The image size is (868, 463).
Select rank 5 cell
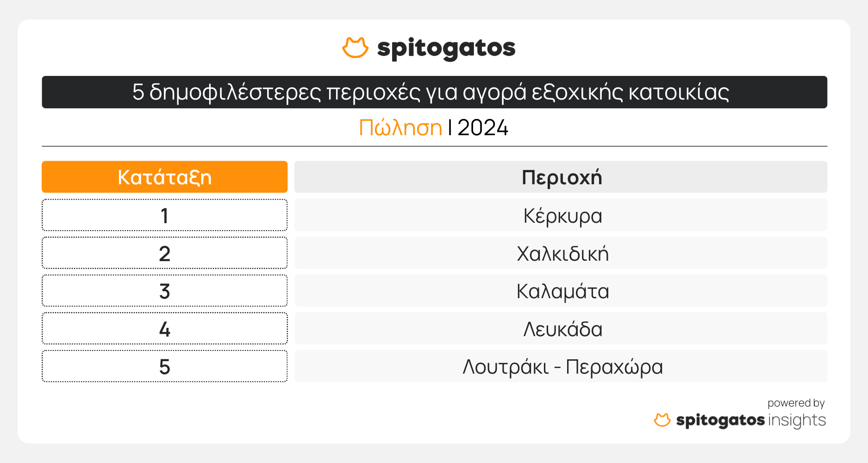[164, 366]
